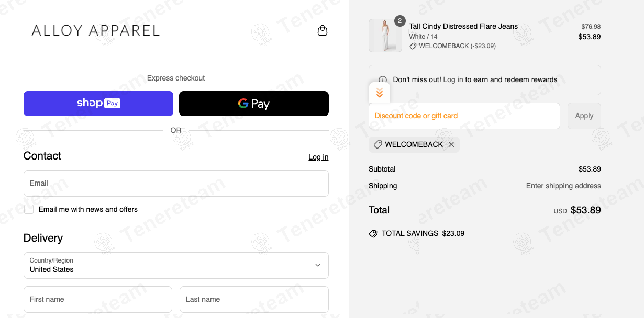Click the quantity badge on product image

click(399, 21)
